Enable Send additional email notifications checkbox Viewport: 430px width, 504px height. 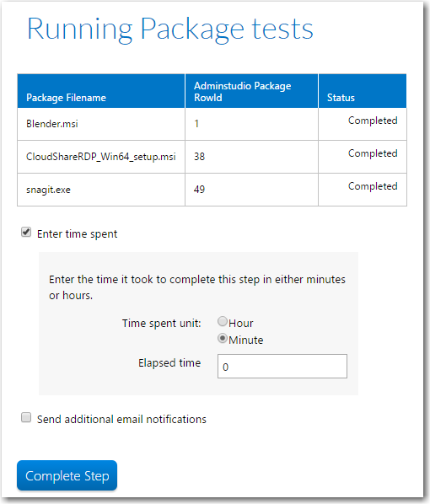click(x=26, y=417)
